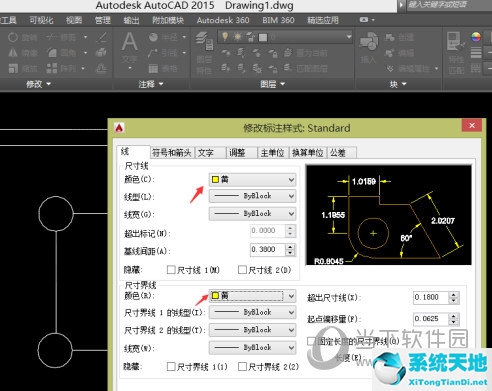Open the Autodesk 360 ribbon tab
This screenshot has height=391, width=492.
coord(223,20)
